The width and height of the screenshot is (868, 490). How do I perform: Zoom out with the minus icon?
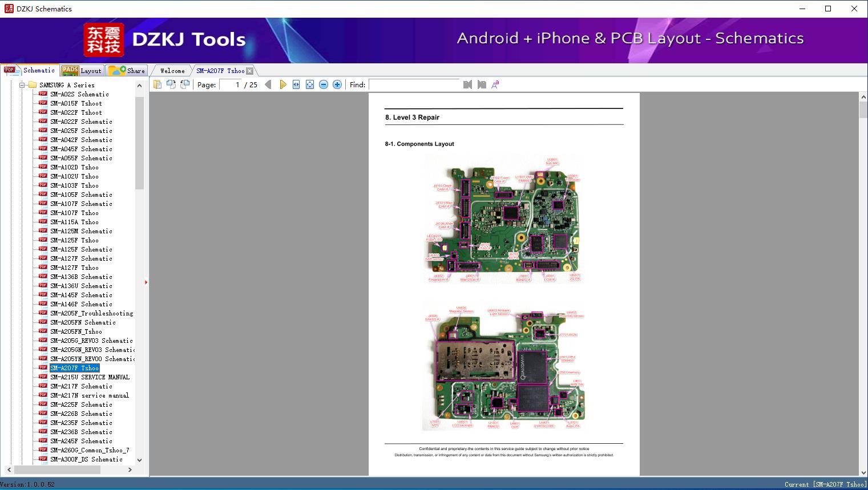[324, 84]
